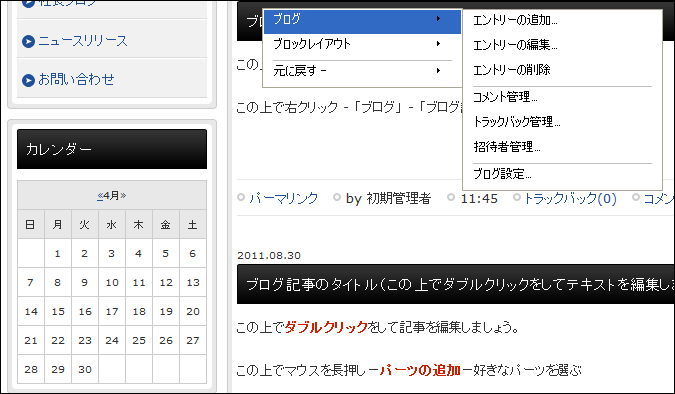Screen dimensions: 675x394
Task: Click the red ダブルクリック text
Action: 326,327
